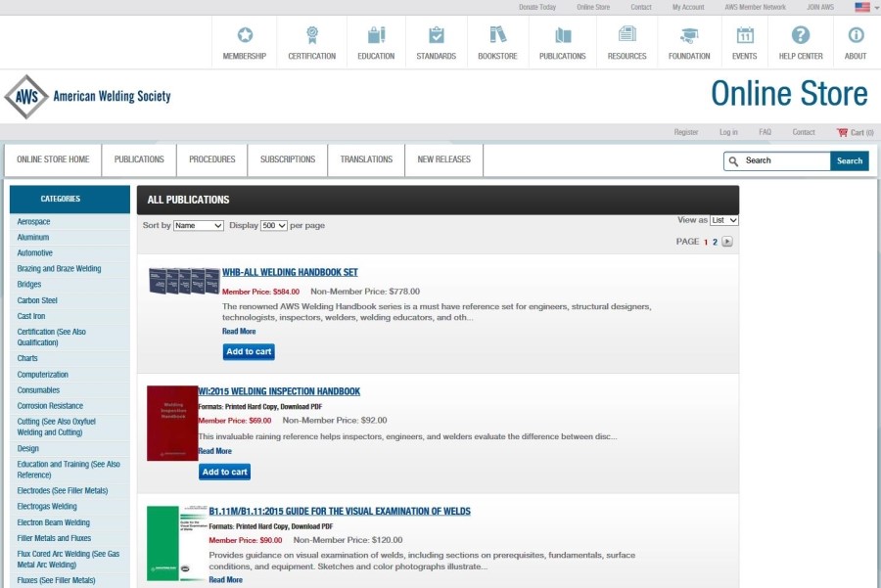
Task: Expand the Display 500 per page dropdown
Action: (x=274, y=225)
